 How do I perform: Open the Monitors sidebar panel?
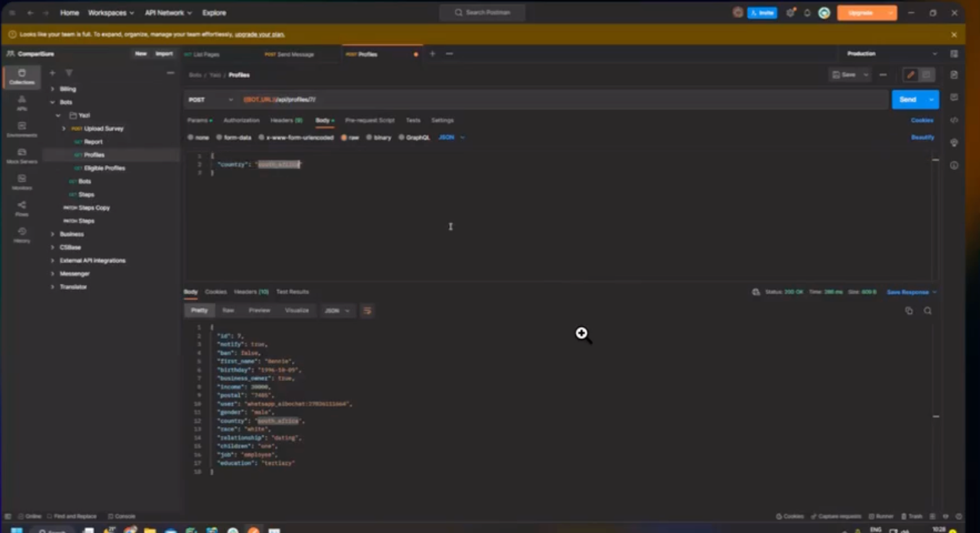22,182
